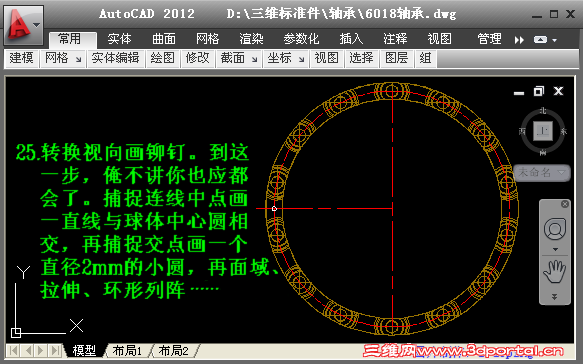Expand navigation wheel options arrow
The width and height of the screenshot is (583, 364).
tap(555, 249)
